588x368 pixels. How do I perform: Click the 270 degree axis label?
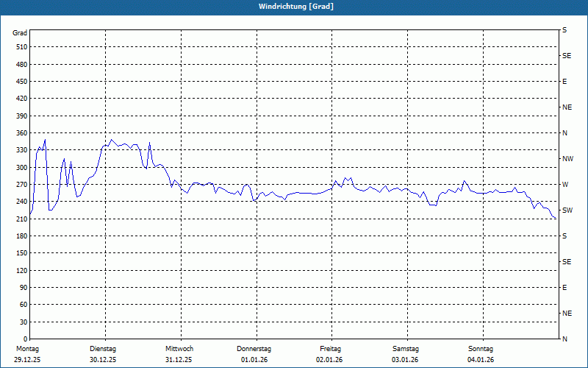22,185
